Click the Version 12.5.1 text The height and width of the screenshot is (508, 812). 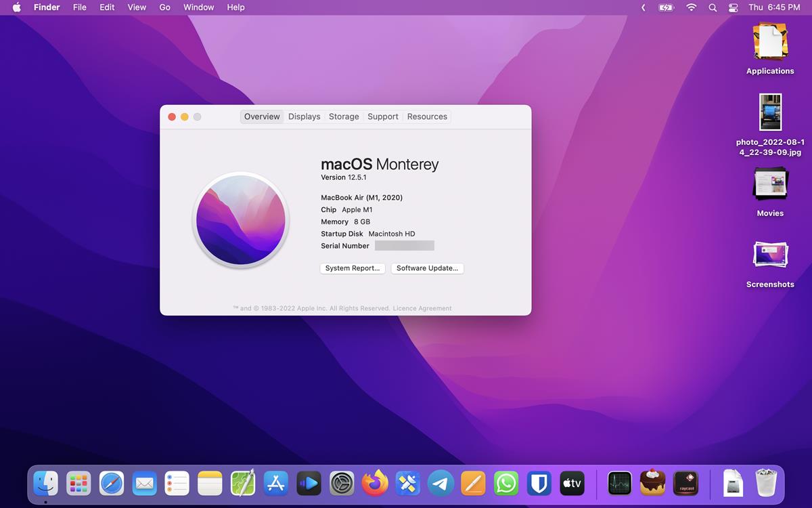coord(344,177)
